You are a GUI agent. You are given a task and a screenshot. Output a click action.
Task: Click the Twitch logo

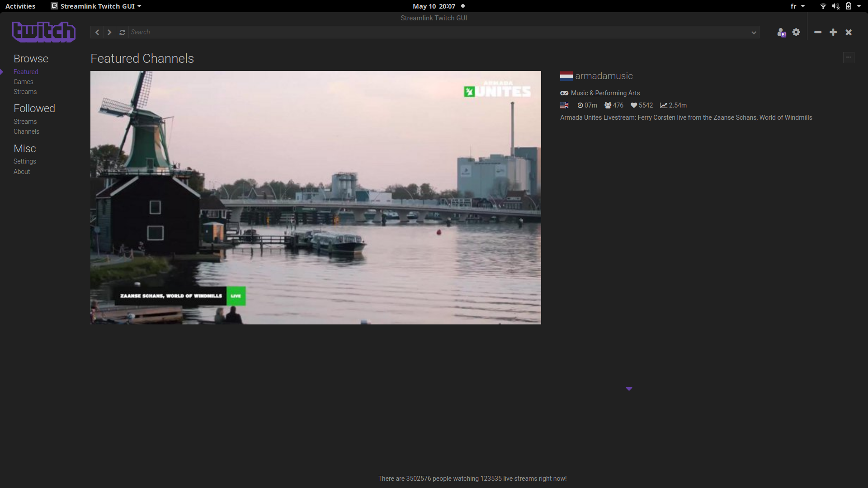43,32
